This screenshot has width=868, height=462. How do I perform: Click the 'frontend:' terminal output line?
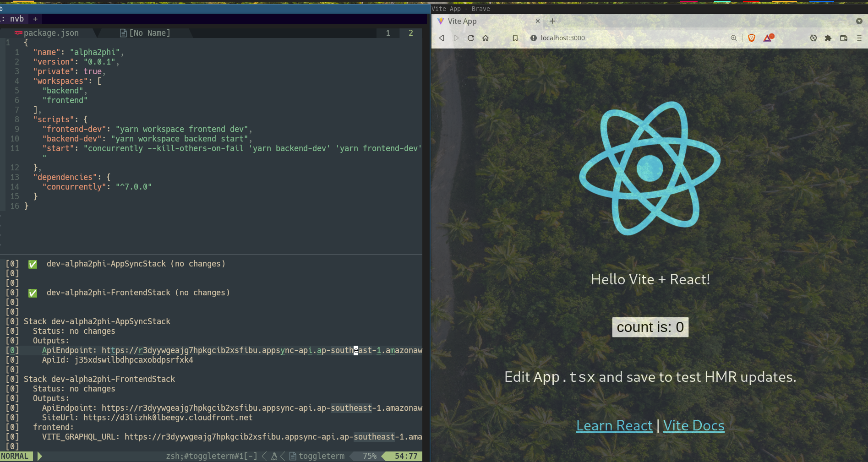click(54, 427)
